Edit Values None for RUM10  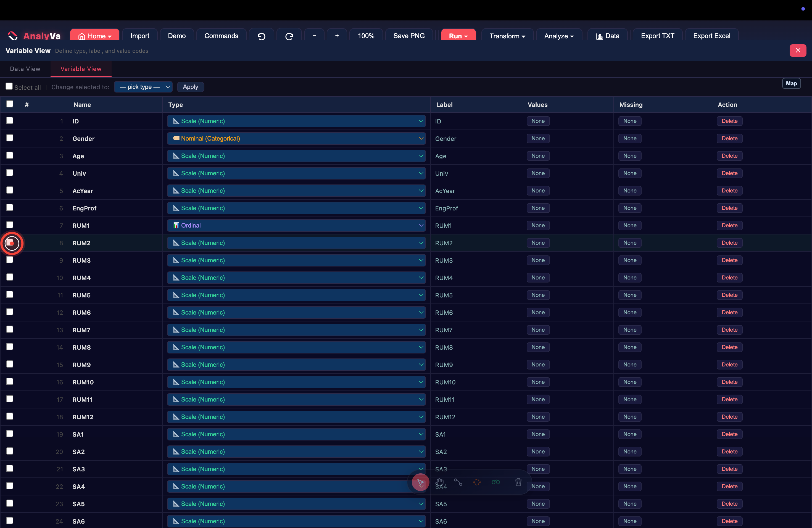[538, 382]
